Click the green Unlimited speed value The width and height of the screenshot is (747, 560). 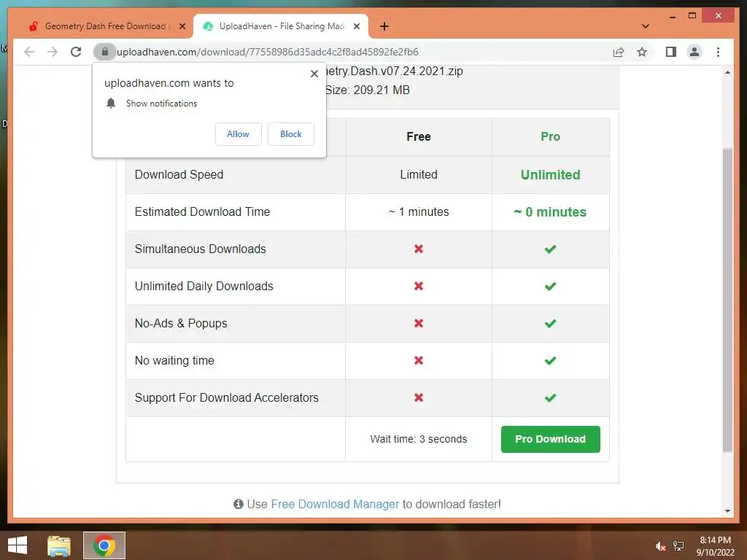click(550, 175)
